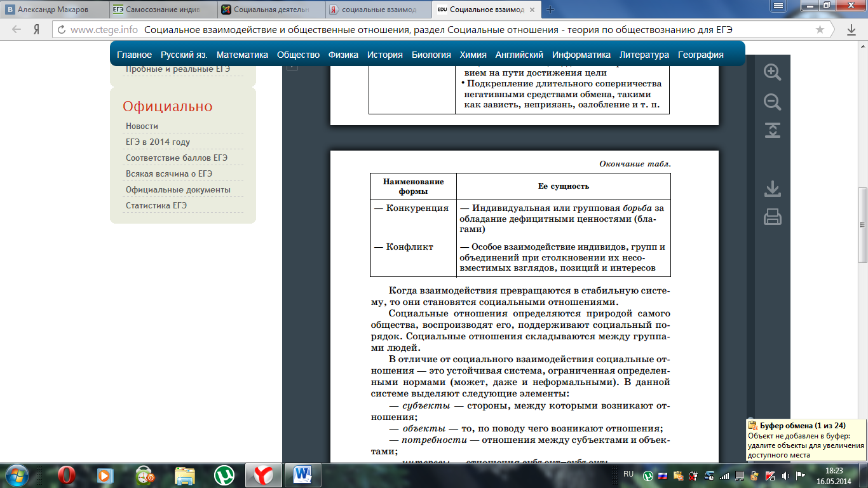Image resolution: width=868 pixels, height=488 pixels.
Task: Switch to the 'Самосознание индив' tab
Action: tap(162, 10)
